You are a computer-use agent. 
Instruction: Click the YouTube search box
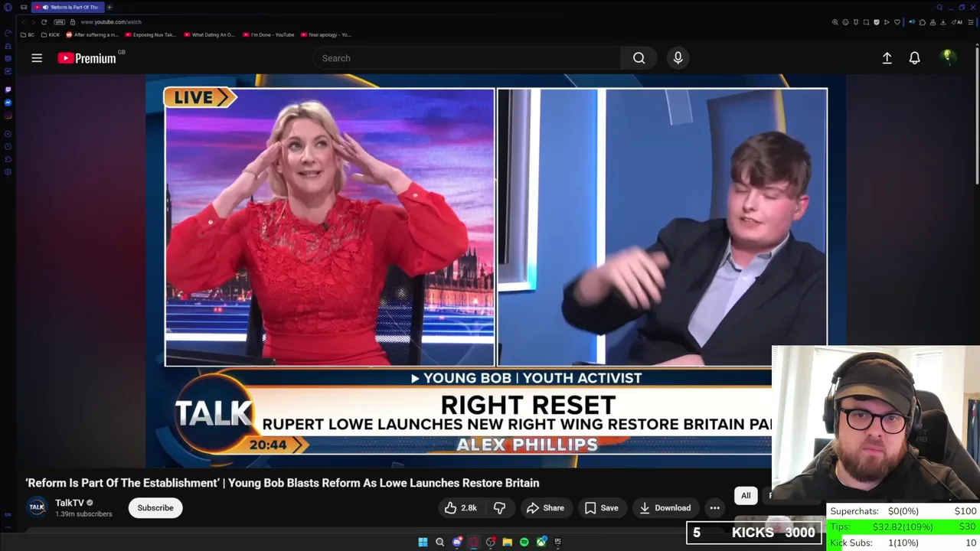click(x=467, y=58)
